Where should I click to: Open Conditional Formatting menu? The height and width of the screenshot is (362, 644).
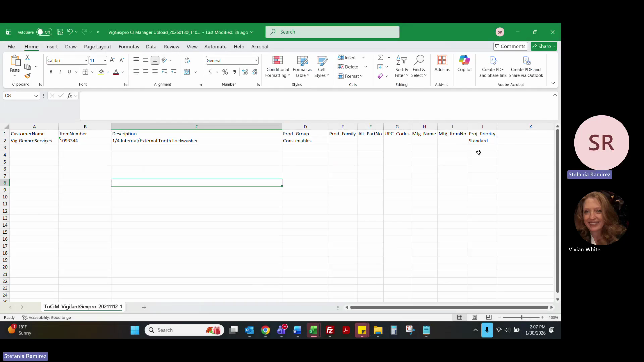(x=277, y=67)
